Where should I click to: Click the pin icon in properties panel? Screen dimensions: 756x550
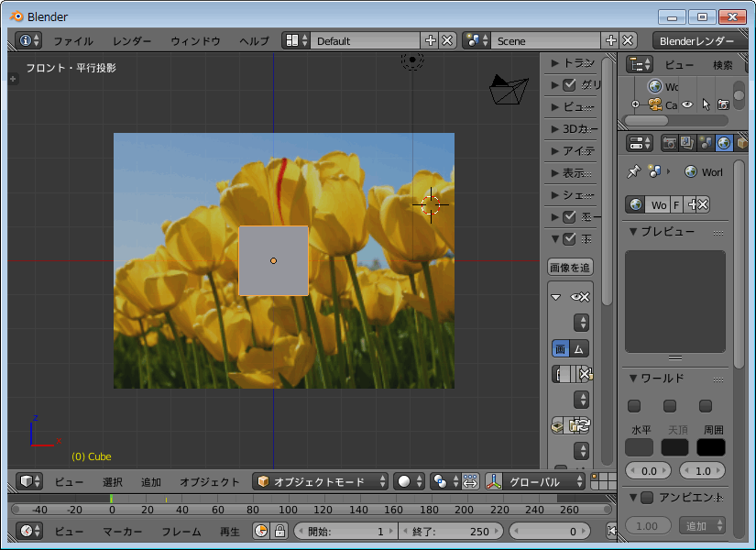[x=633, y=171]
